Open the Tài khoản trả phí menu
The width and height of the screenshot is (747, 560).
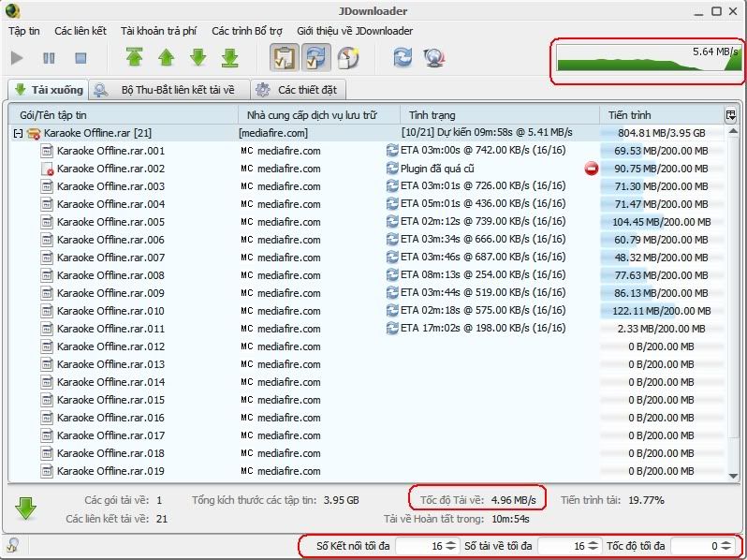(x=158, y=31)
